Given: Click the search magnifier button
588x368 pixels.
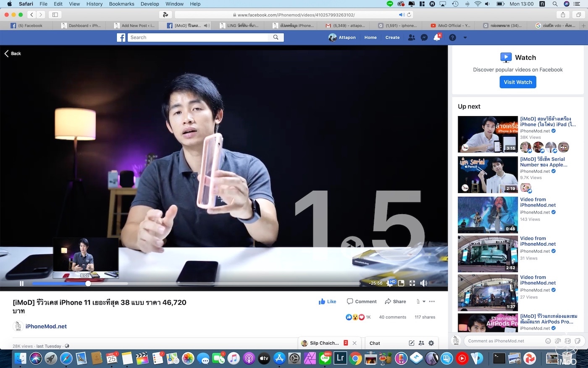Looking at the screenshot, I should click(x=276, y=37).
